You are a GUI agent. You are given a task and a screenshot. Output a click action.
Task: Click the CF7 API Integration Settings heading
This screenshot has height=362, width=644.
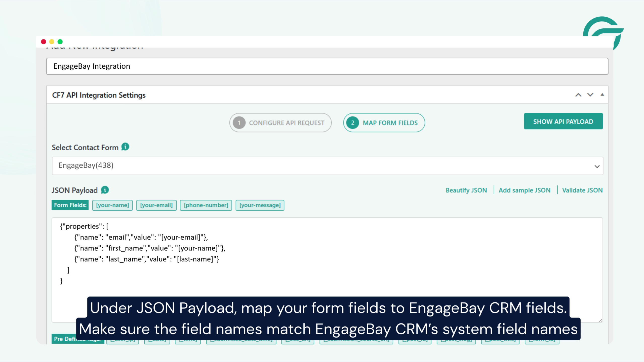(99, 95)
